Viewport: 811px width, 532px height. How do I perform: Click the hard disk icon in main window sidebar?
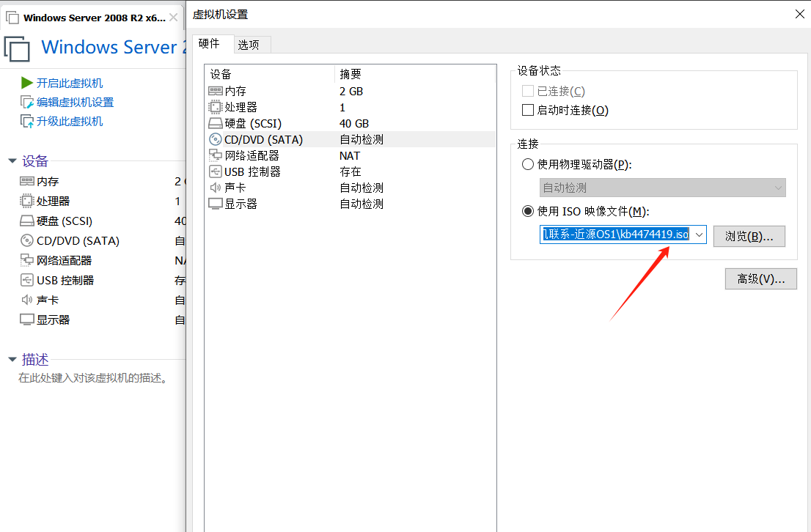[27, 221]
